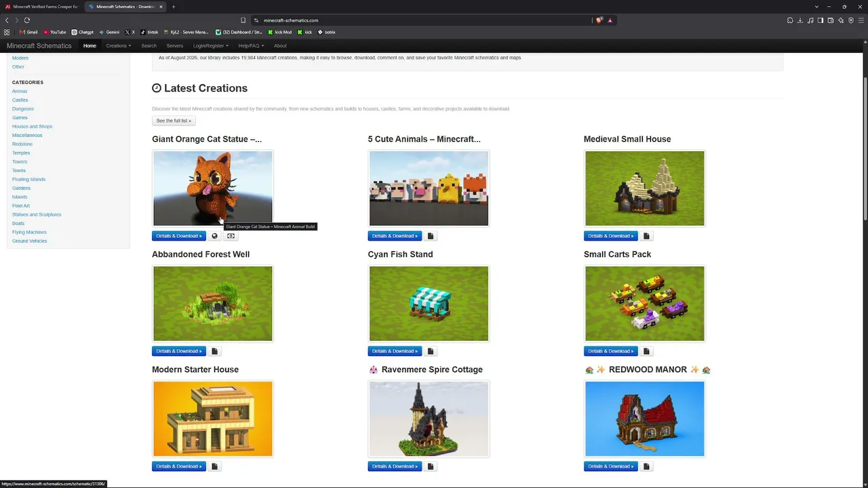Open Details & Download for Giant Orange Cat Statue
868x488 pixels.
point(179,236)
